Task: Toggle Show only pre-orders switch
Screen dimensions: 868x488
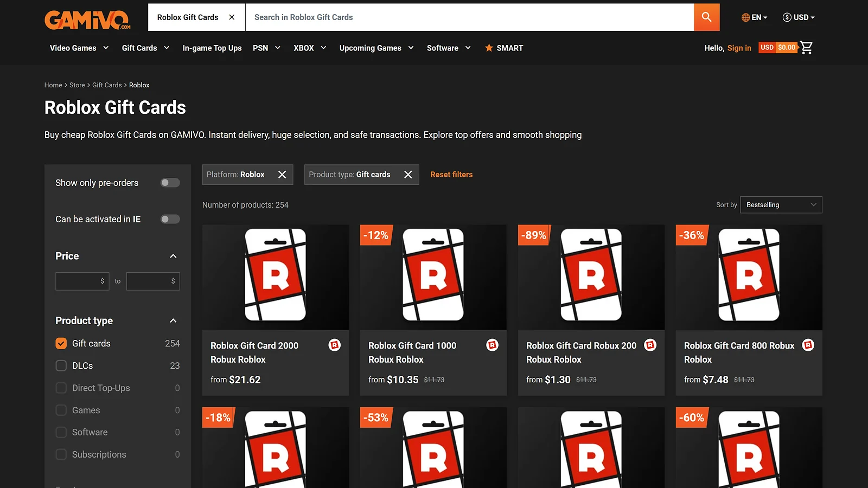Action: pos(170,183)
